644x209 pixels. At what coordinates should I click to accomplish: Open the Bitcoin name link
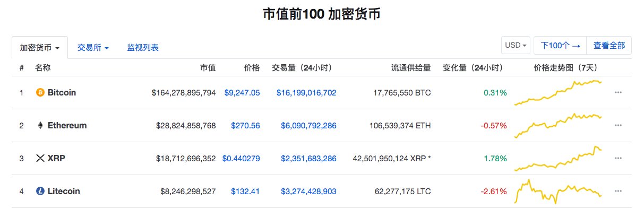coord(62,93)
